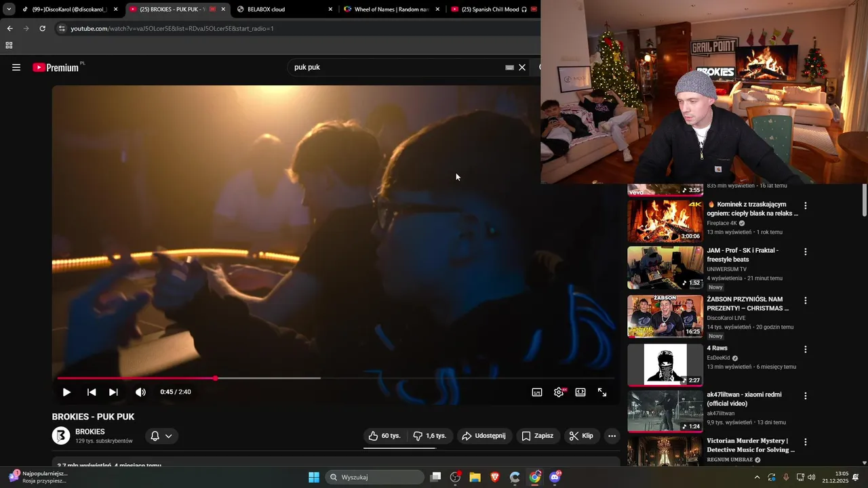
Task: Switch to theater mode
Action: click(580, 392)
